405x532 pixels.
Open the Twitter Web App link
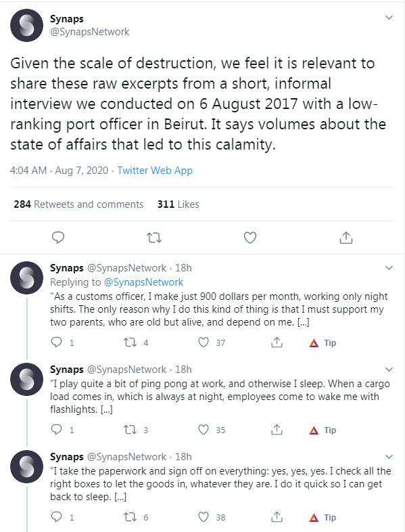pyautogui.click(x=155, y=171)
